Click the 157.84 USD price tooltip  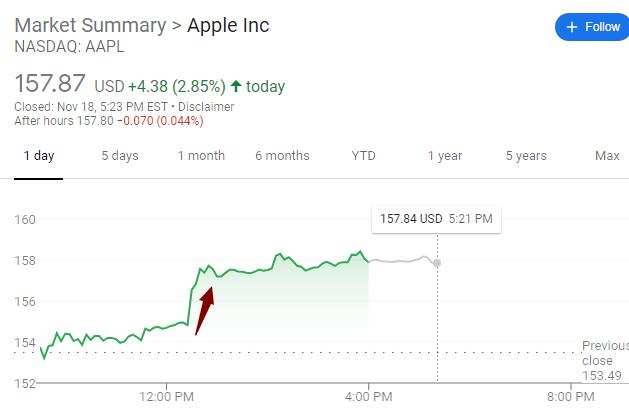[435, 219]
